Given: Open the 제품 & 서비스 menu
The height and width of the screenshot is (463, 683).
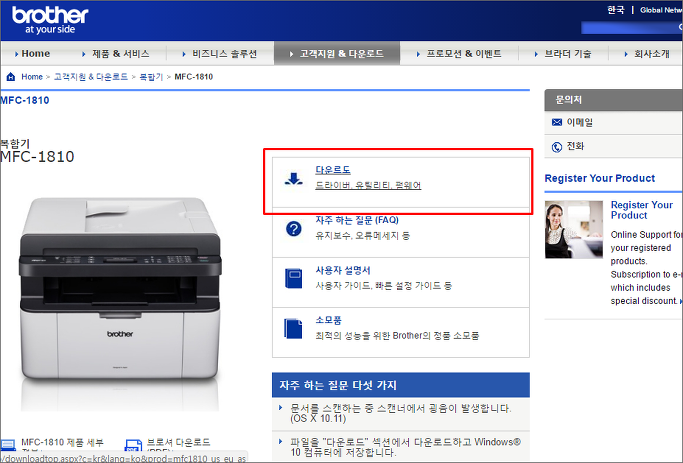Looking at the screenshot, I should pos(116,54).
